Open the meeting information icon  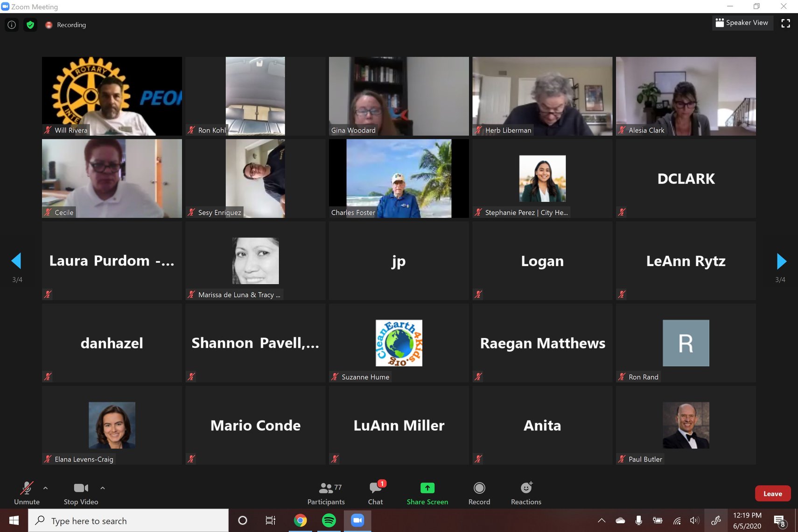(12, 25)
